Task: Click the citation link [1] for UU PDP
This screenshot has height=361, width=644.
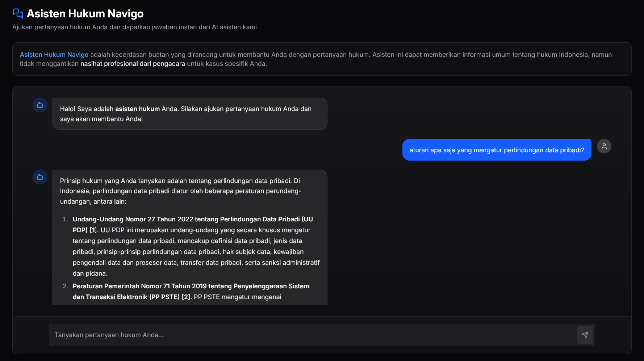Action: [x=93, y=230]
